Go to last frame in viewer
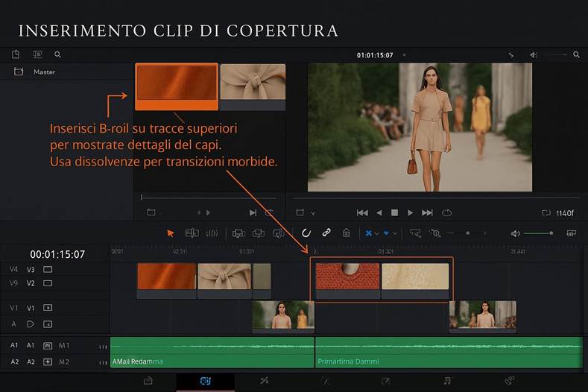 [x=427, y=212]
